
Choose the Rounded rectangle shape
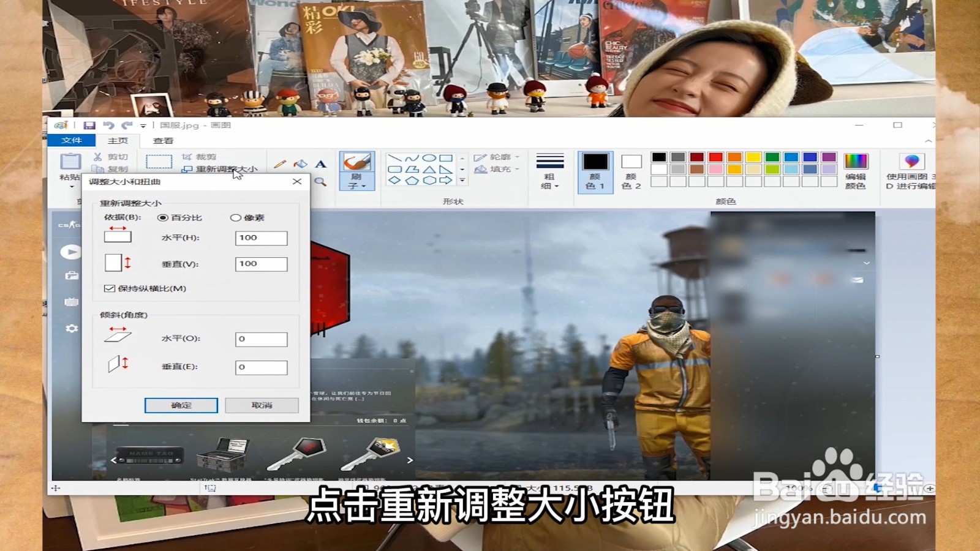394,169
